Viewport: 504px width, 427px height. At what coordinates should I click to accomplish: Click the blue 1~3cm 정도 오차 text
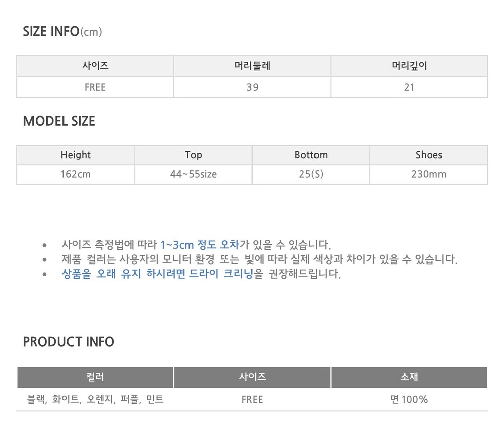(x=200, y=245)
